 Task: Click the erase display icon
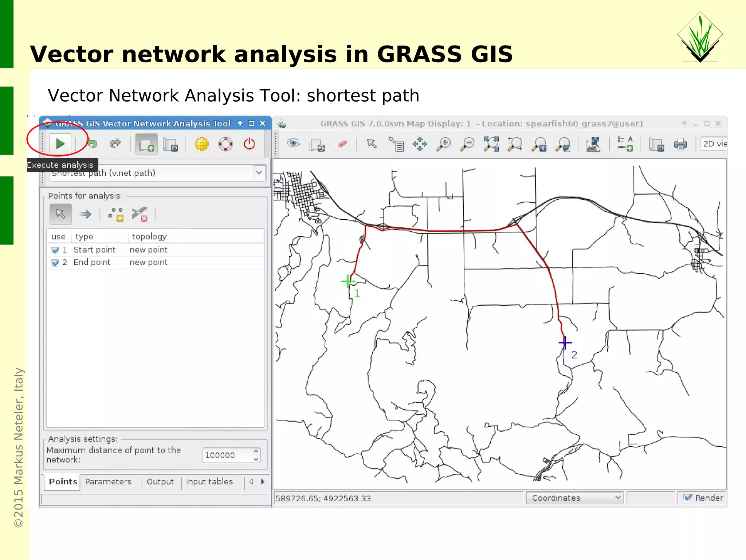pyautogui.click(x=342, y=144)
